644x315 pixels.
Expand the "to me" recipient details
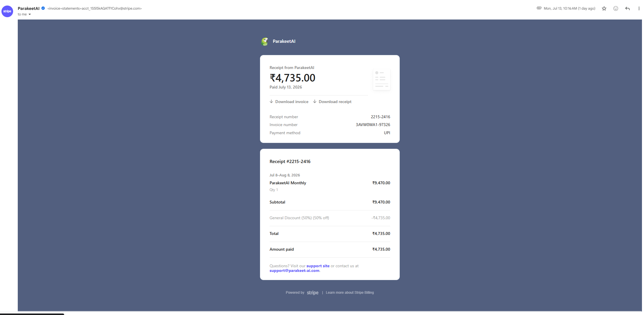tap(24, 14)
